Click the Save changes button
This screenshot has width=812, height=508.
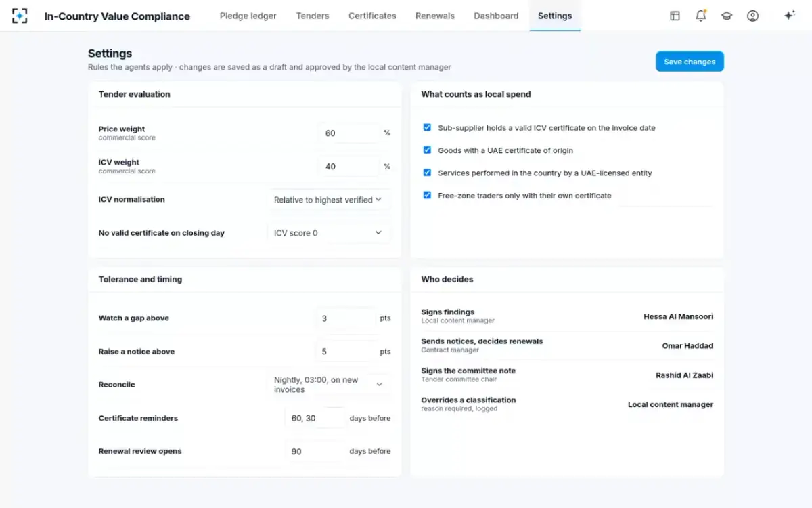coord(690,62)
